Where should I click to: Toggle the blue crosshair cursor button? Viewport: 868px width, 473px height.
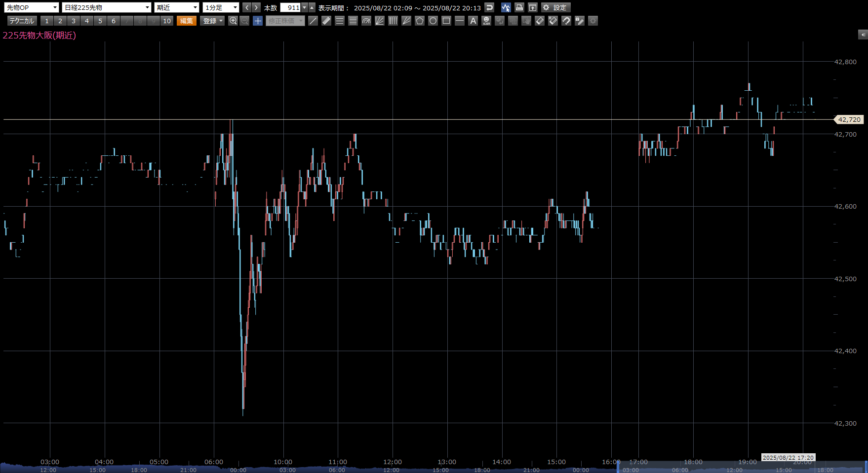tap(258, 21)
